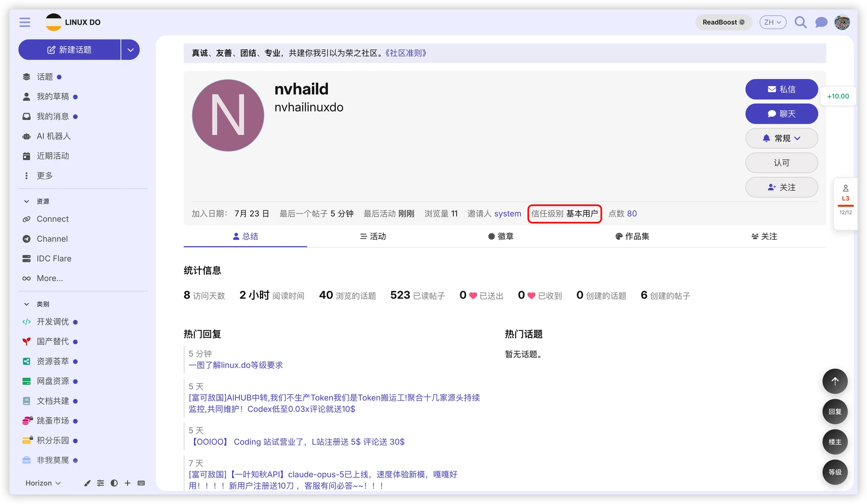Open 我的消息 inbox in sidebar
Viewport: 867px width, 504px height.
pos(53,116)
